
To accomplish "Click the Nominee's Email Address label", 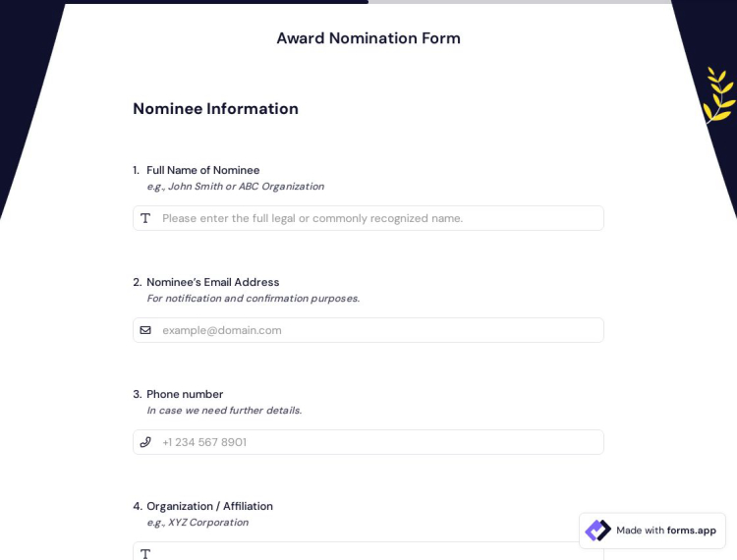I will click(x=212, y=282).
